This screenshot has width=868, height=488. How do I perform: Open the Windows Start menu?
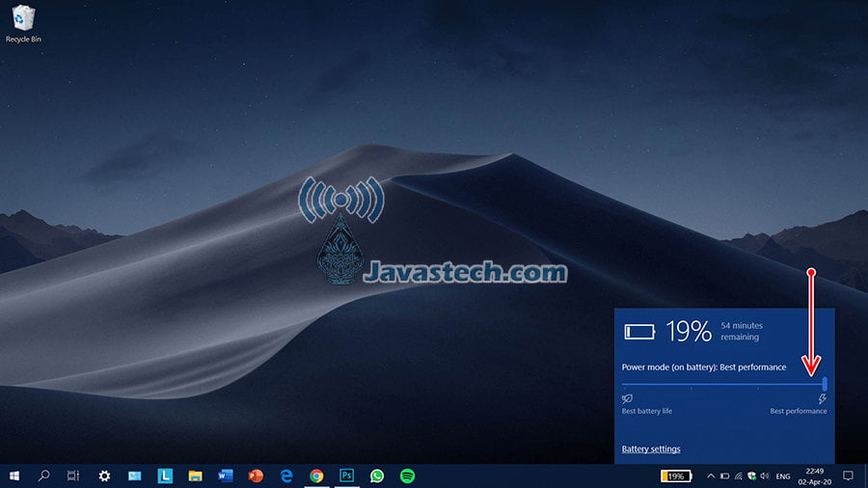tap(14, 475)
